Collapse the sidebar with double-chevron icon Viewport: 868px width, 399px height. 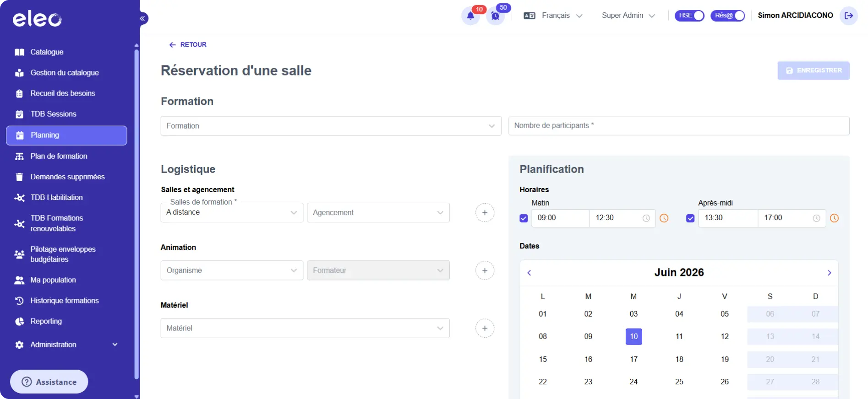click(142, 18)
